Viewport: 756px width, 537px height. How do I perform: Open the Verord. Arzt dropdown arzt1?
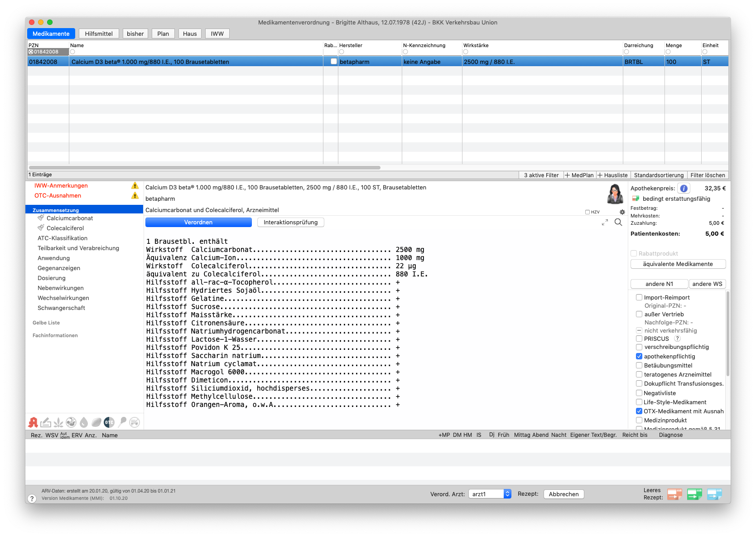coord(490,494)
